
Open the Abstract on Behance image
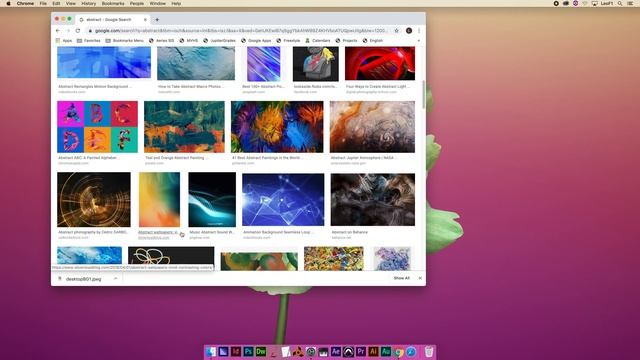point(373,200)
